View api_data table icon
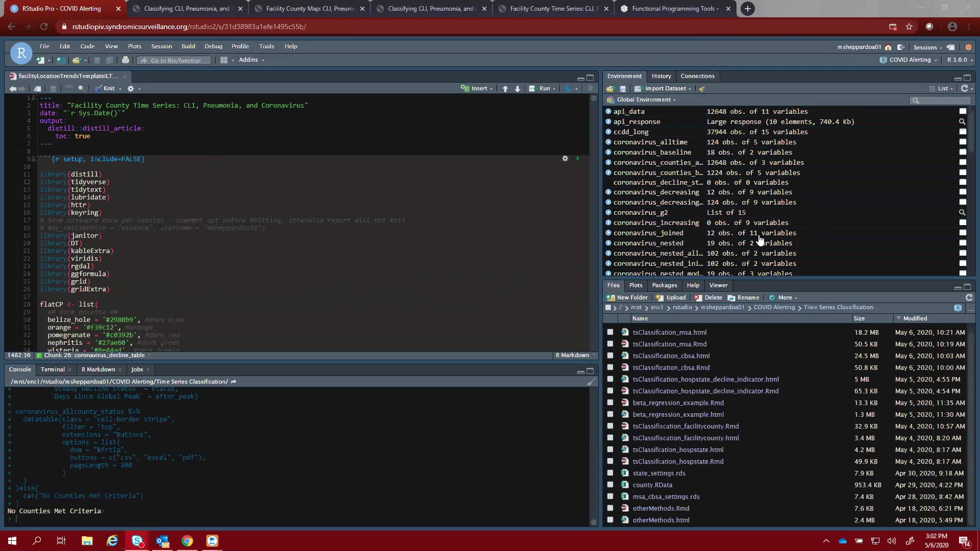 (x=963, y=111)
